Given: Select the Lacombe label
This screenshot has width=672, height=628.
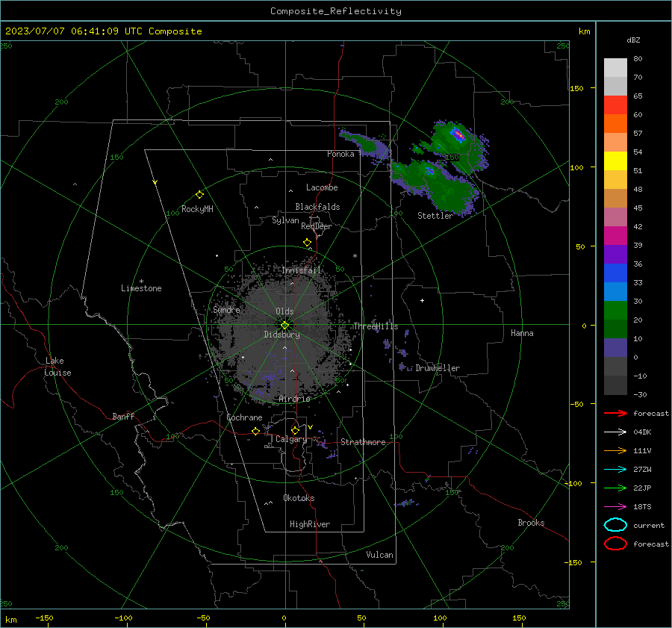Looking at the screenshot, I should point(322,187).
